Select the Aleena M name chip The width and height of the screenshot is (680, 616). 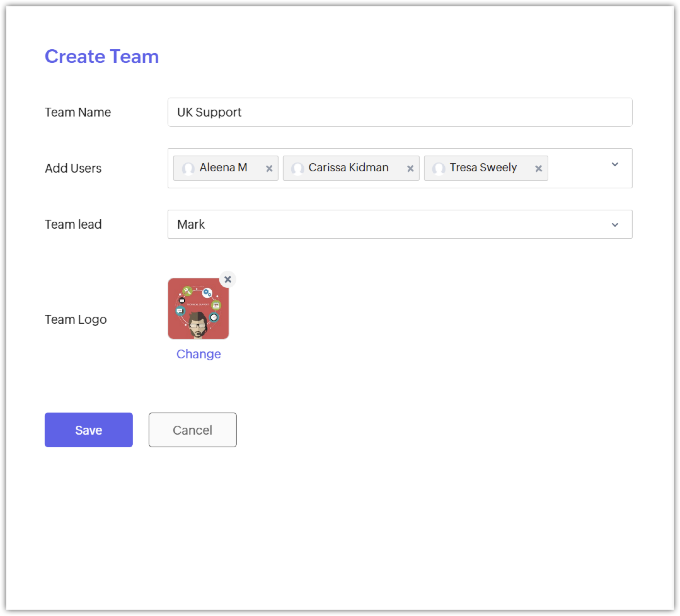223,168
